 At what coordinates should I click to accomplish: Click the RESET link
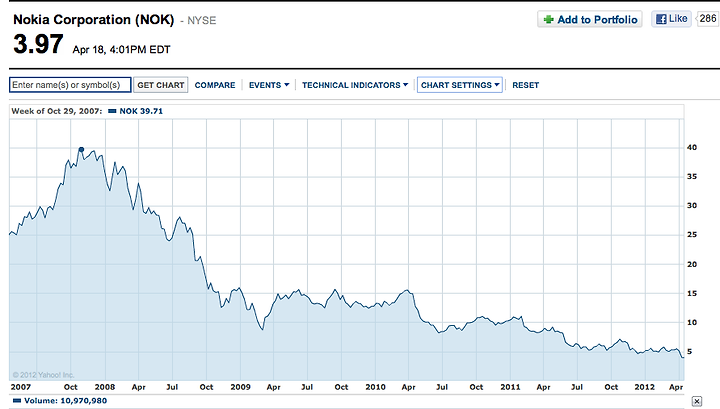525,85
